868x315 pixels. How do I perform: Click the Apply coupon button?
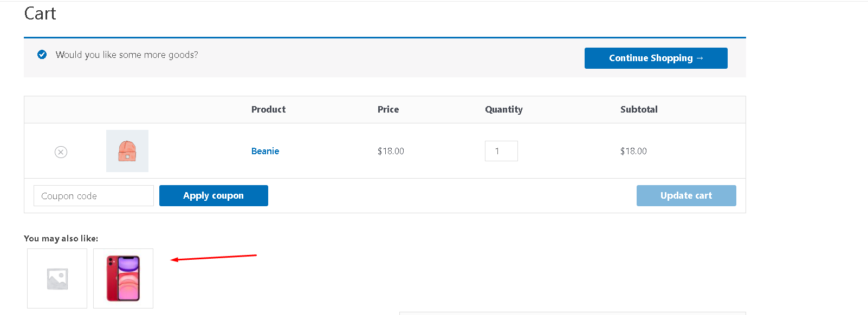coord(213,195)
